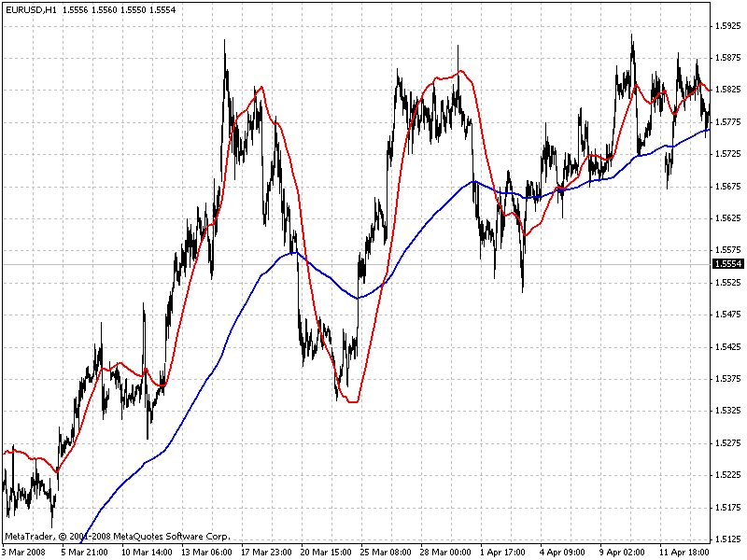
Task: Click the 1.5675 price axis label
Action: pyautogui.click(x=728, y=186)
